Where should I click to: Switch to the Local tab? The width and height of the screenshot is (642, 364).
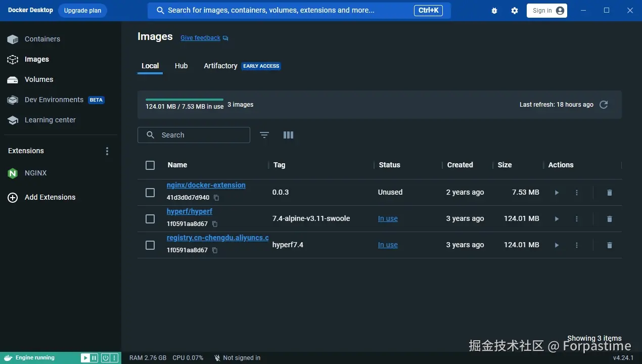pos(150,66)
